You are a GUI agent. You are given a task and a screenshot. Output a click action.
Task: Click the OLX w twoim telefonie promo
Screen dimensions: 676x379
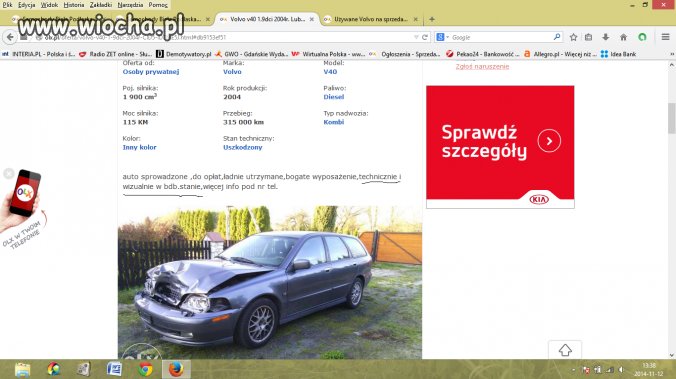pyautogui.click(x=24, y=208)
